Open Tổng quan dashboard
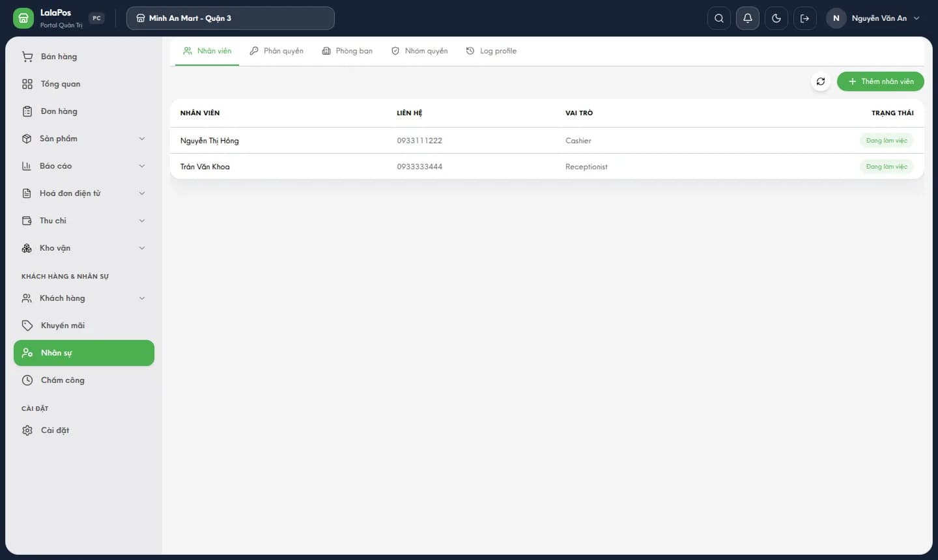Image resolution: width=938 pixels, height=560 pixels. tap(84, 84)
